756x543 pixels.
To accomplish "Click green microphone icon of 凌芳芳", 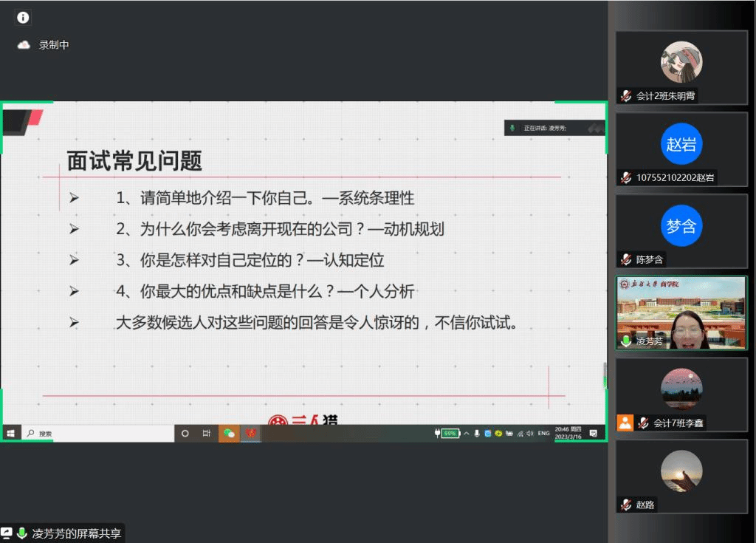I will point(626,341).
